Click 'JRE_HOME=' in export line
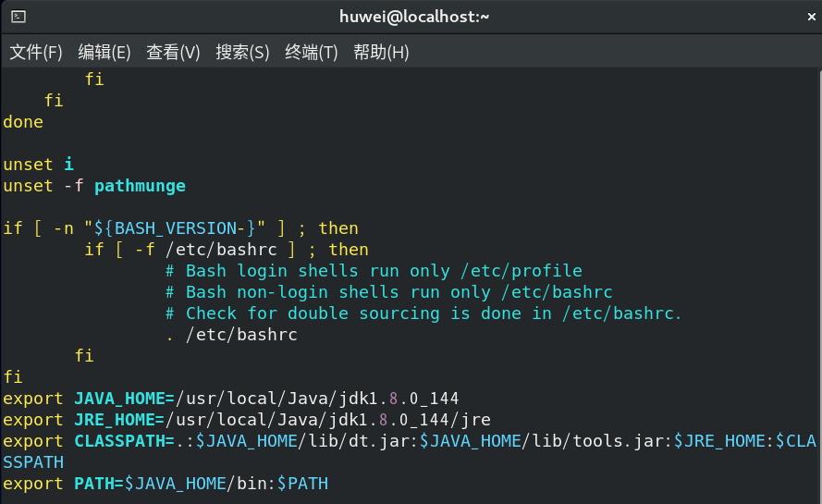 [119, 420]
